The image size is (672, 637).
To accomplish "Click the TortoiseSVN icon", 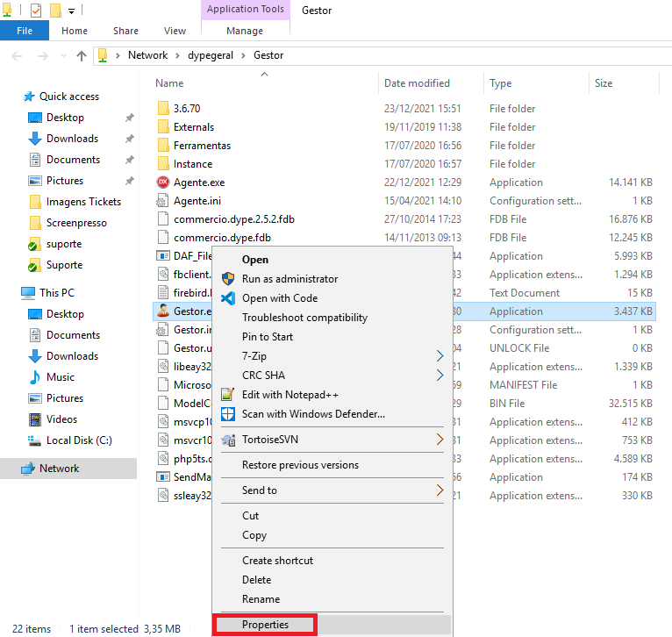I will 228,440.
